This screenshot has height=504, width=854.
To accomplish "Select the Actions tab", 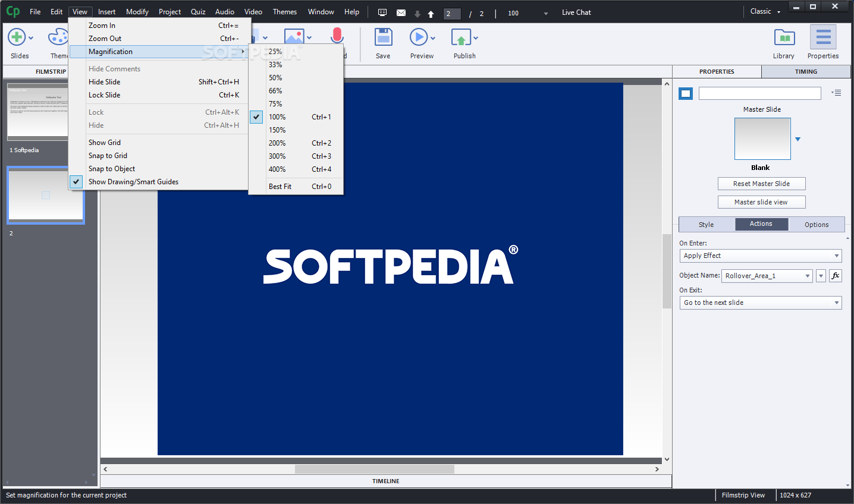I will (761, 224).
